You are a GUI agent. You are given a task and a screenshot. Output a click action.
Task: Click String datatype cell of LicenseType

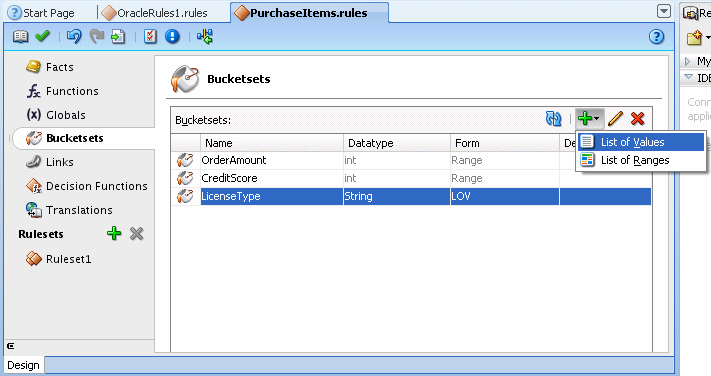pos(396,196)
